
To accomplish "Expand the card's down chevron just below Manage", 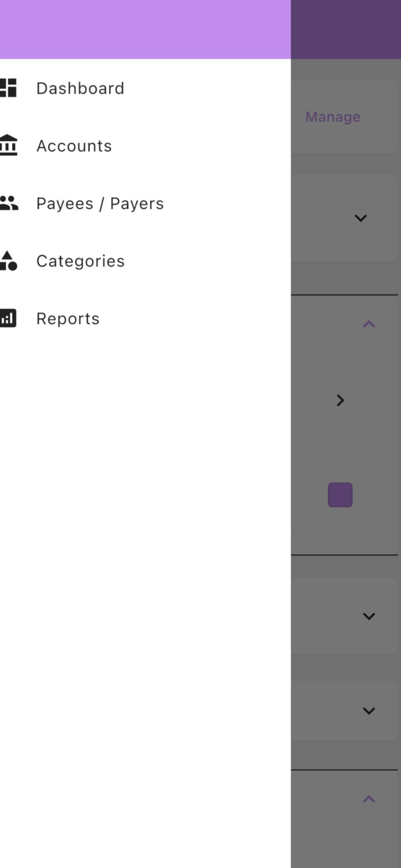I will (361, 218).
